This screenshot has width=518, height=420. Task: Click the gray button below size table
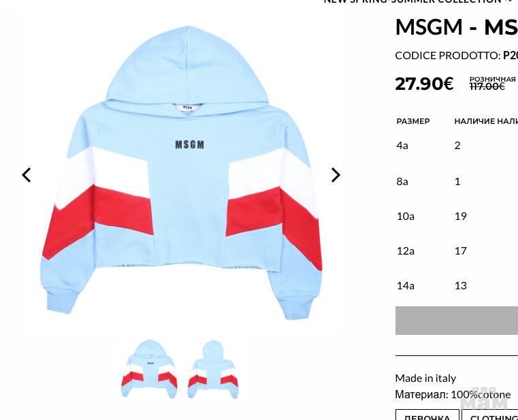point(457,321)
